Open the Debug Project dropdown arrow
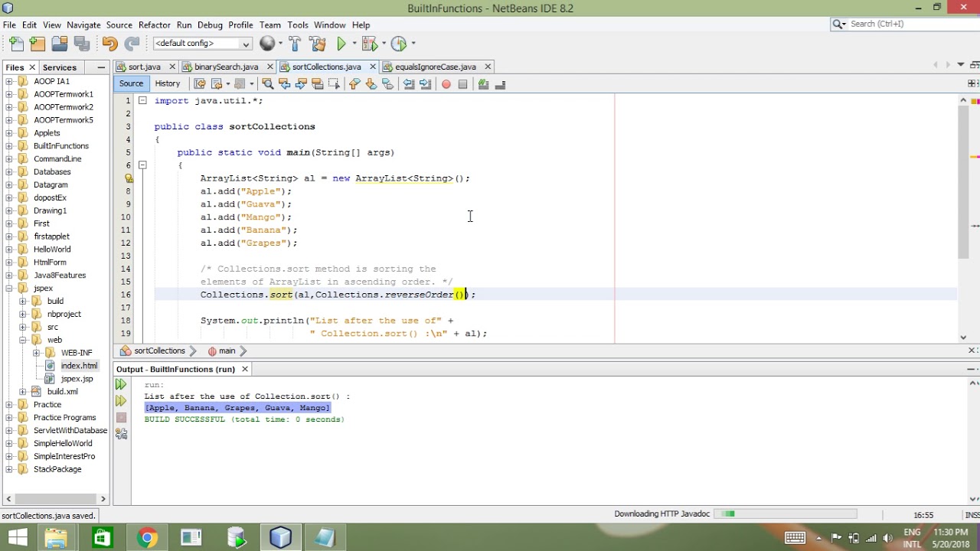Image resolution: width=980 pixels, height=551 pixels. click(x=384, y=44)
